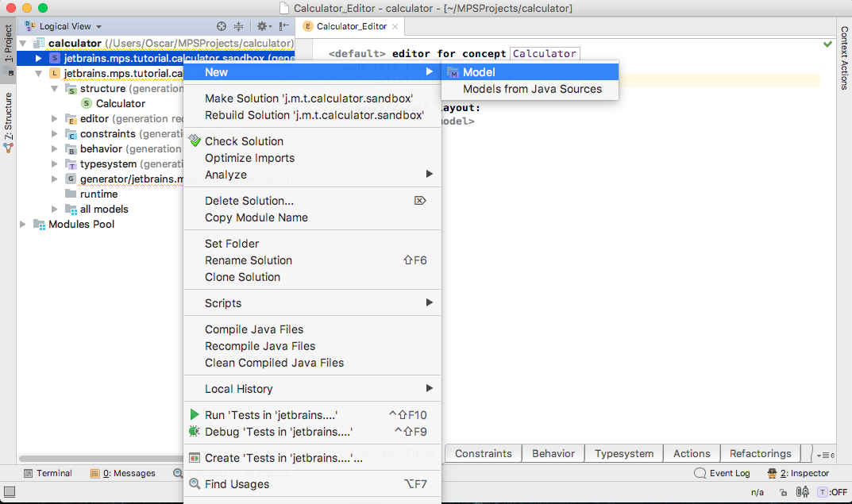Viewport: 852px width, 504px height.
Task: Expand the Modules Pool tree node
Action: pos(23,225)
